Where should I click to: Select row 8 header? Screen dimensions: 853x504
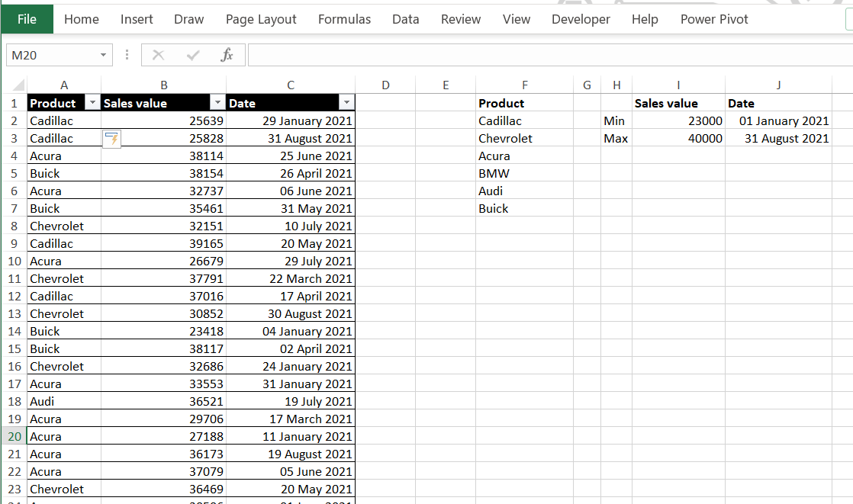[x=14, y=226]
